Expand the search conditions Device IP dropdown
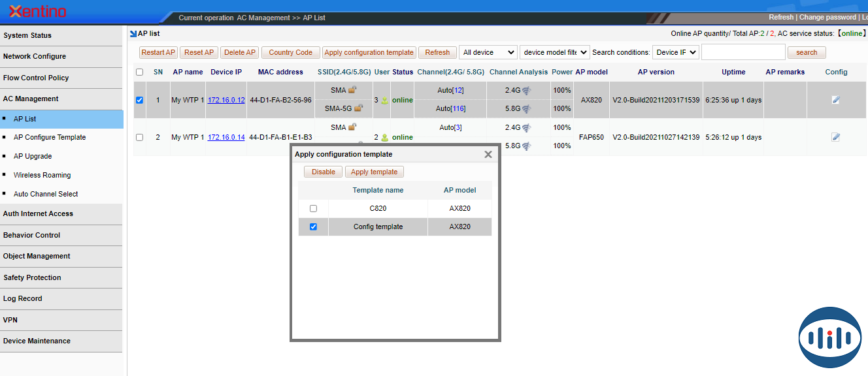The width and height of the screenshot is (868, 376). coord(675,52)
